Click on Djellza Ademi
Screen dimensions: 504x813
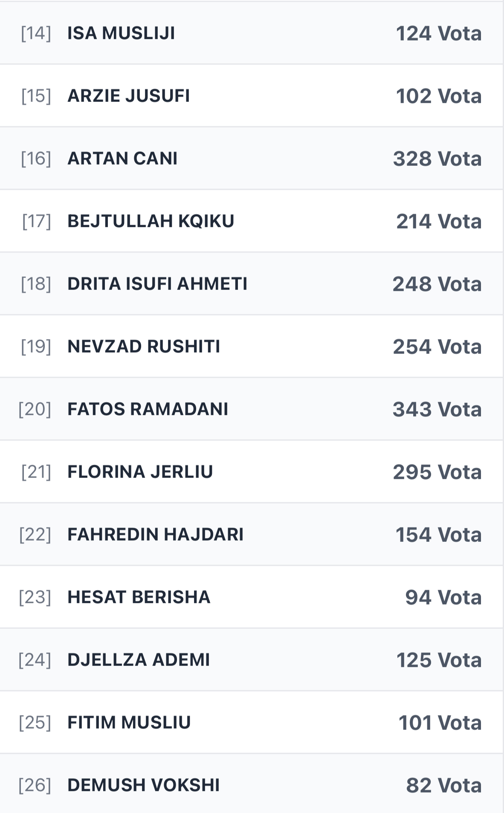(139, 660)
